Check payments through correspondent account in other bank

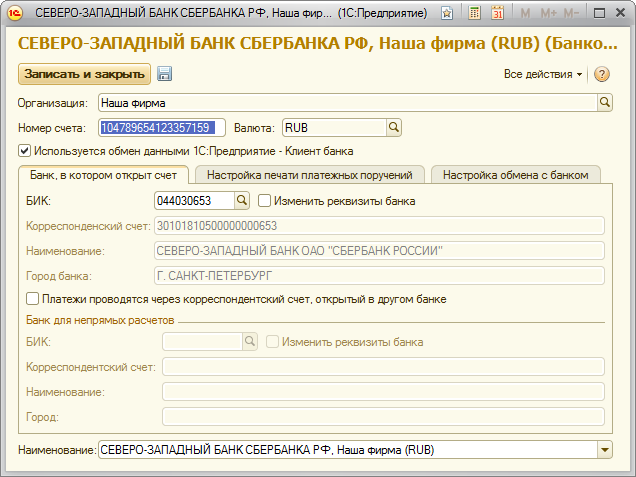coord(32,299)
